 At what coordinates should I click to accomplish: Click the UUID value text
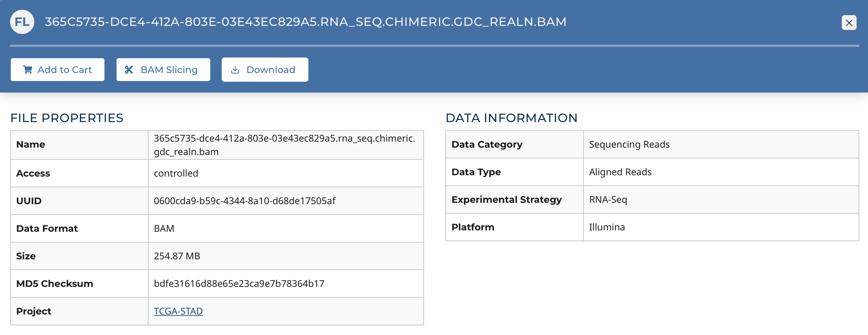[244, 201]
